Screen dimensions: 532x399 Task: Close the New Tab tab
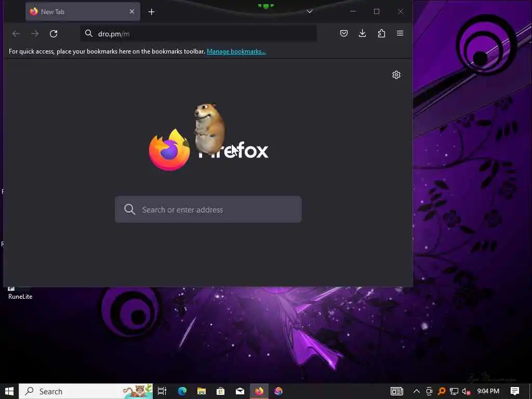[x=132, y=11]
